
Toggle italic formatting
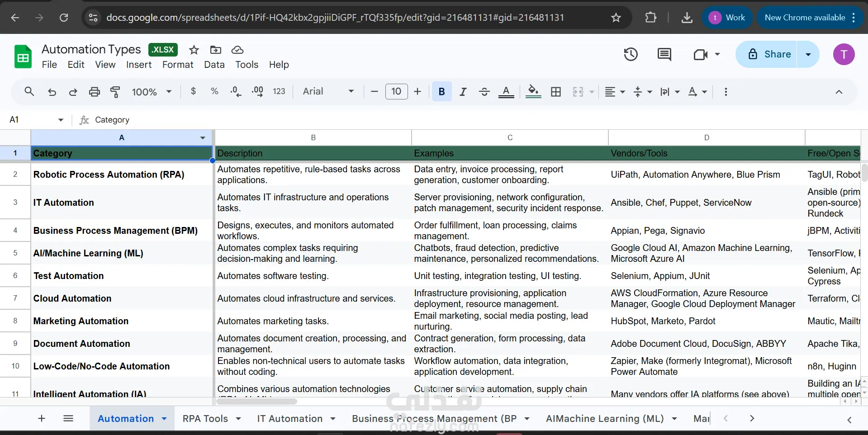coord(463,92)
